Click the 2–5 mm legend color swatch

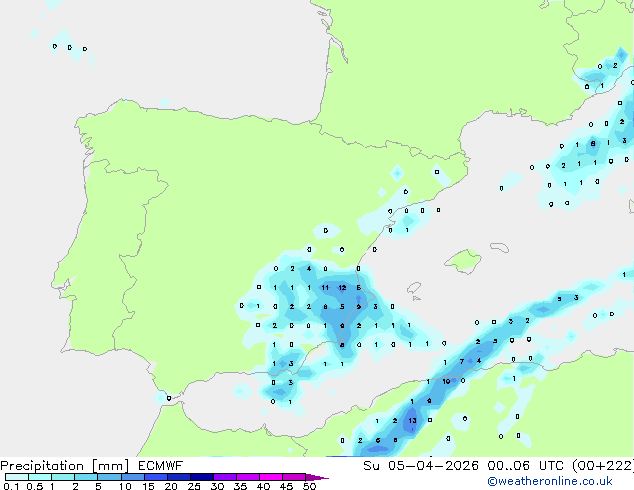(x=86, y=477)
